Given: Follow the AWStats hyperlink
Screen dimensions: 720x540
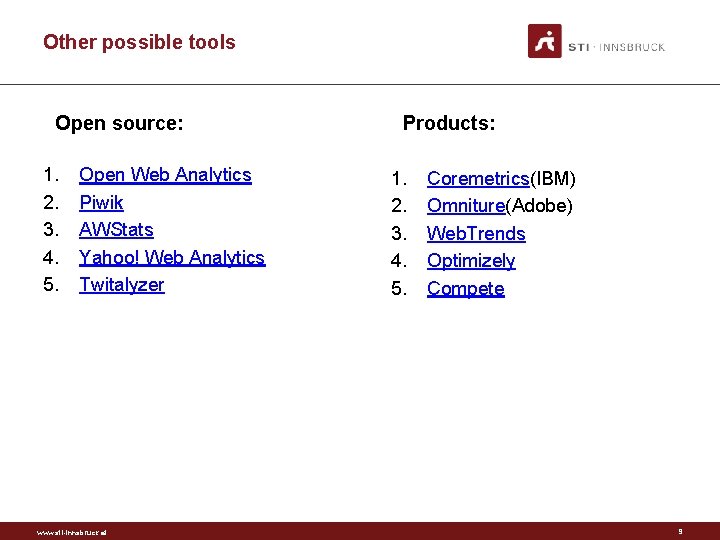Looking at the screenshot, I should tap(116, 230).
